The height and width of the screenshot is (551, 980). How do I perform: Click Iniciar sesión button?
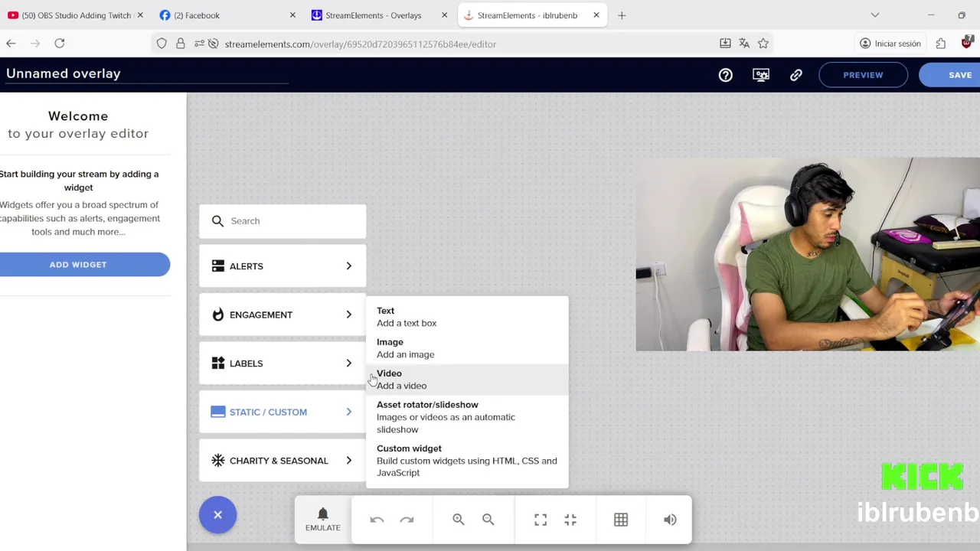pos(890,44)
